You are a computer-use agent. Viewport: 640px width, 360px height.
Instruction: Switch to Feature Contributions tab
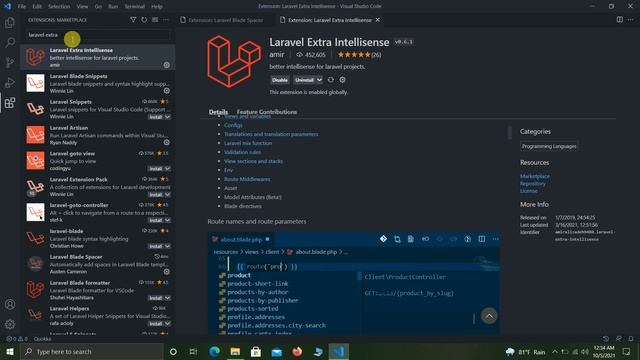267,112
